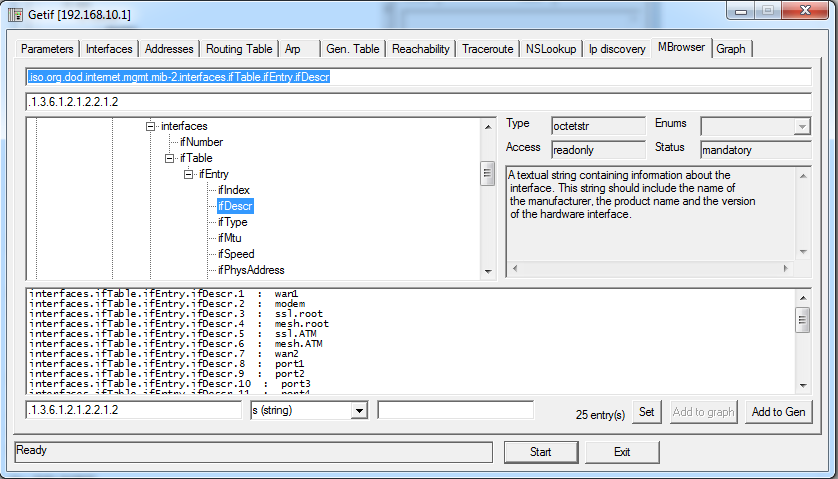The width and height of the screenshot is (838, 479).
Task: Click the Status field showing mandatory
Action: 756,150
